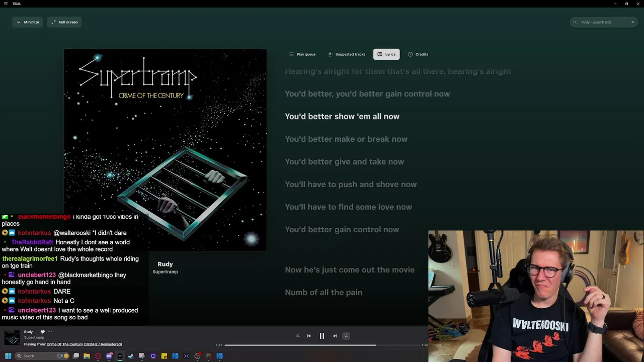
Task: Open Steam from the taskbar
Action: tap(131, 356)
